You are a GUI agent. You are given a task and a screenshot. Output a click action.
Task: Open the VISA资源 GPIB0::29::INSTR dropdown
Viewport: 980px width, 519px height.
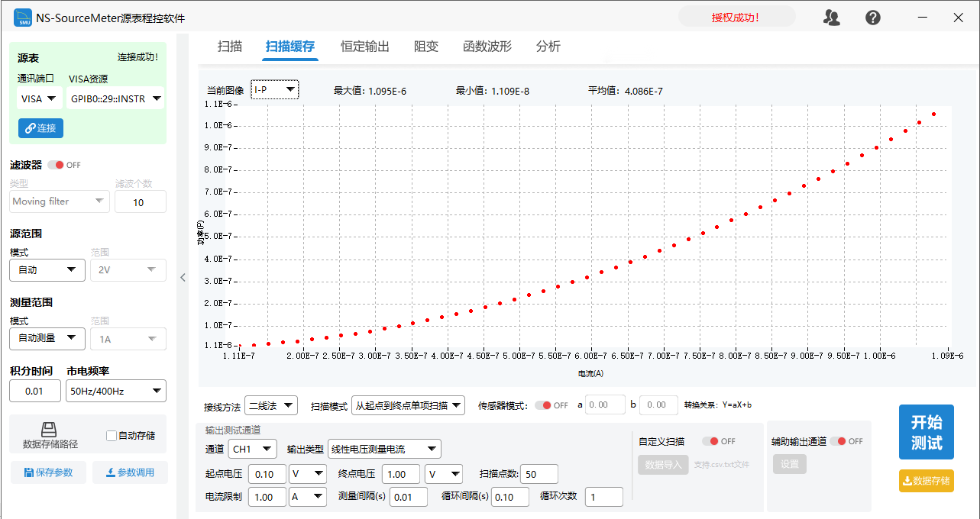(115, 98)
